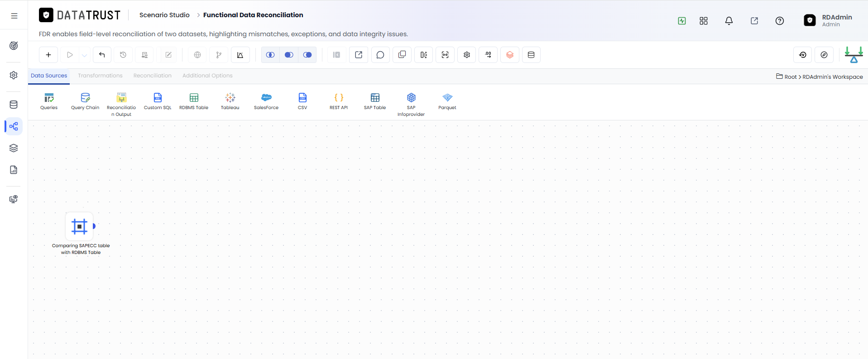Viewport: 868px width, 359px height.
Task: Open Scenario Studio breadcrumb
Action: click(x=164, y=15)
